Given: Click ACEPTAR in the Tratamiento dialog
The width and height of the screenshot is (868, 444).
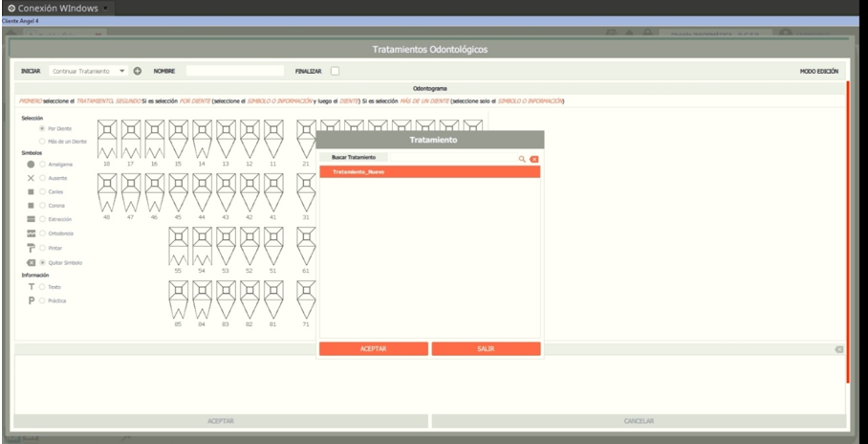Looking at the screenshot, I should point(374,348).
